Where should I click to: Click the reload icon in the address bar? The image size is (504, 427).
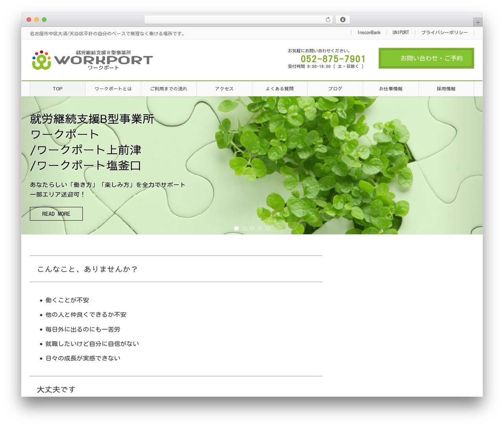pyautogui.click(x=328, y=20)
